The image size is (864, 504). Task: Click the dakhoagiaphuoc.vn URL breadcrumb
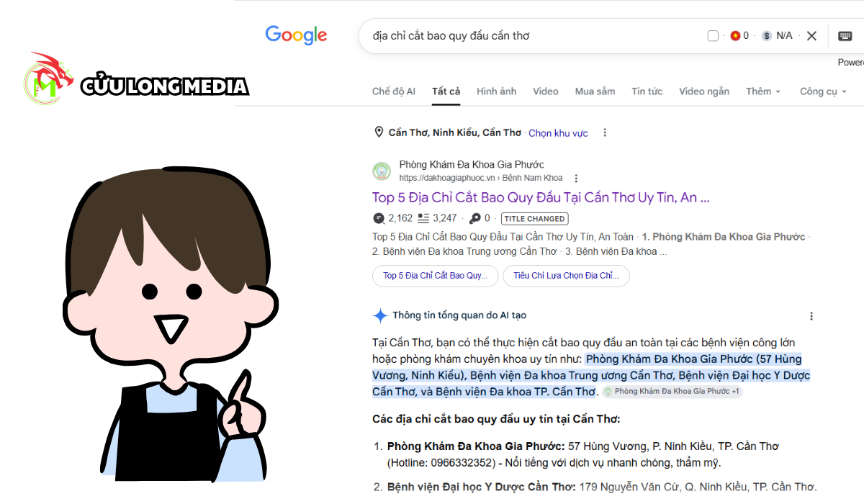coord(481,179)
